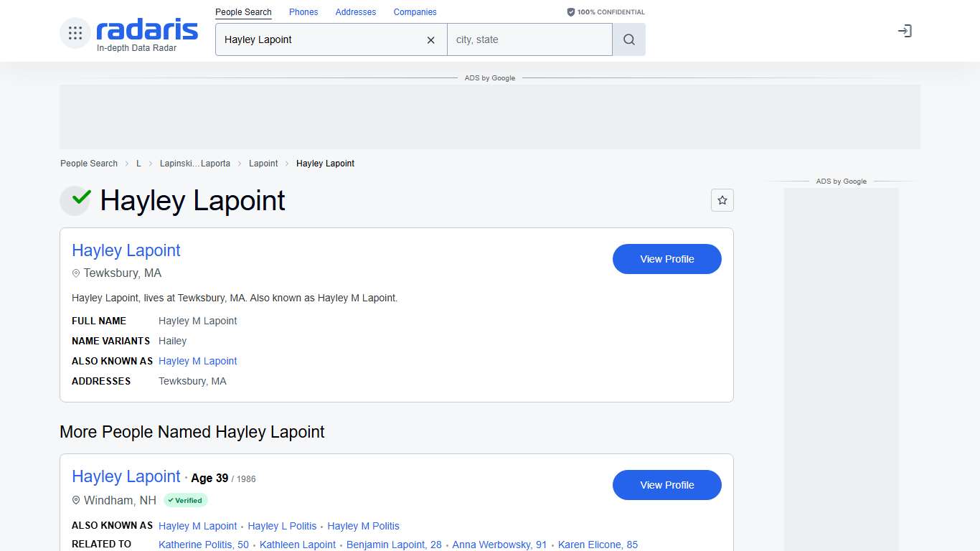
Task: Bookmark the profile using the star icon
Action: click(722, 200)
